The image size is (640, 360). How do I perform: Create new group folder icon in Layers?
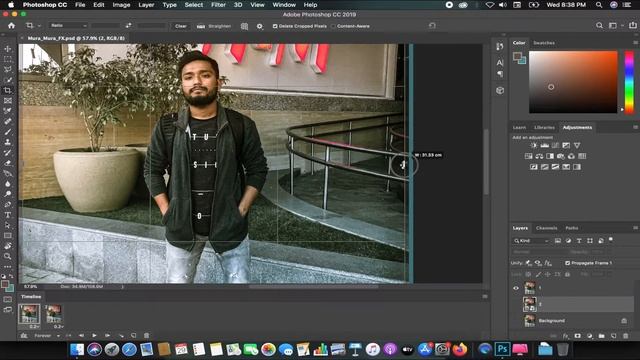[602, 336]
